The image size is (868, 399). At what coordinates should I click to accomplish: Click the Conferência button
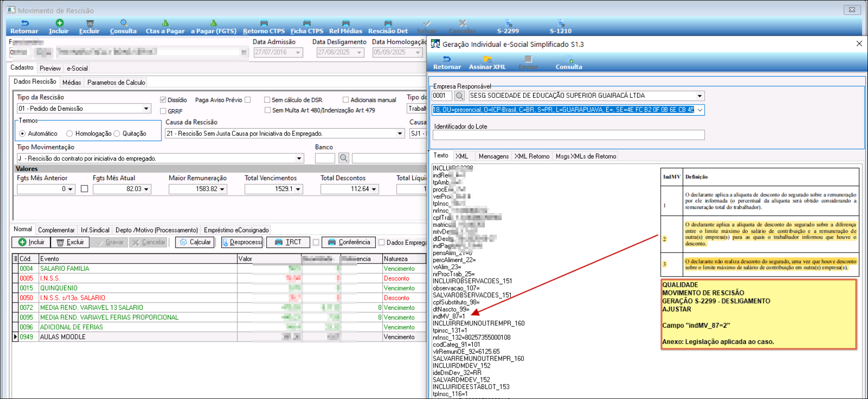[x=348, y=242]
